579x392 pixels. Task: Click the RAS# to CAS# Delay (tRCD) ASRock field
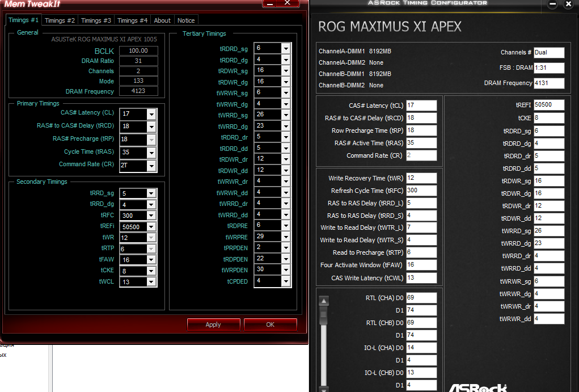[421, 118]
